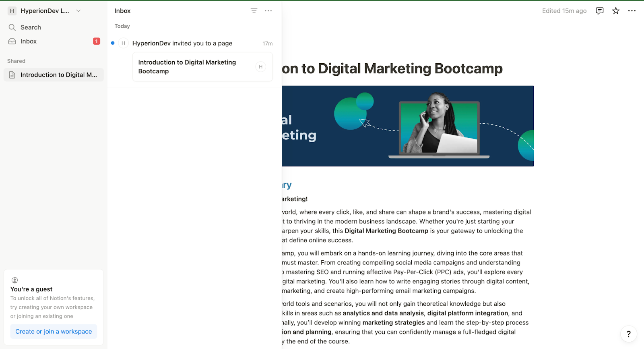Select Inbox in the sidebar
644x349 pixels.
29,42
